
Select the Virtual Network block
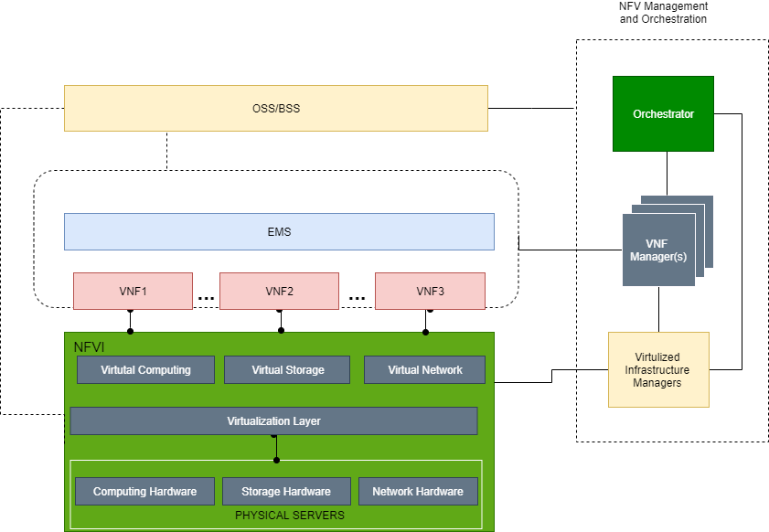pyautogui.click(x=424, y=369)
